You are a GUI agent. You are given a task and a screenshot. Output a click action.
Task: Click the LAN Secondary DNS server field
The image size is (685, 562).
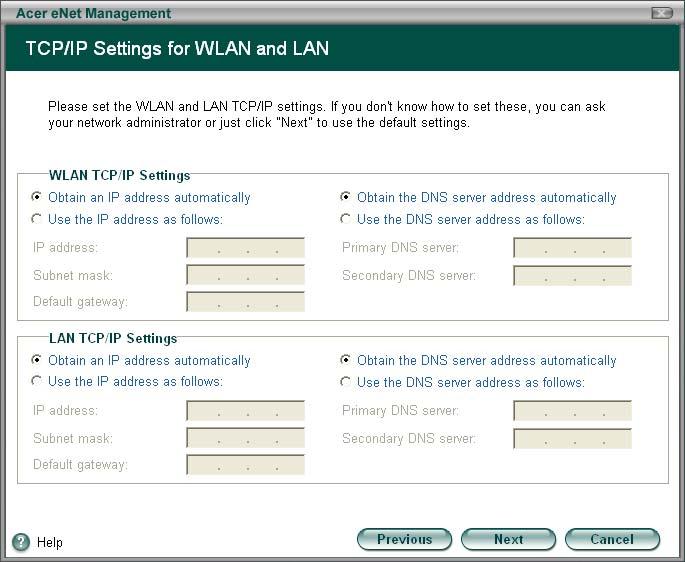[x=572, y=438]
